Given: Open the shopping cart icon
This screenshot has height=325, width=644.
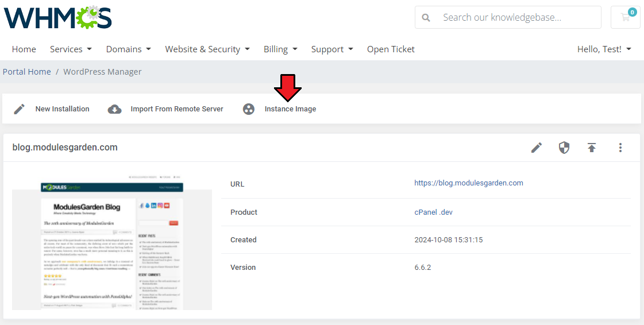Looking at the screenshot, I should click(626, 17).
